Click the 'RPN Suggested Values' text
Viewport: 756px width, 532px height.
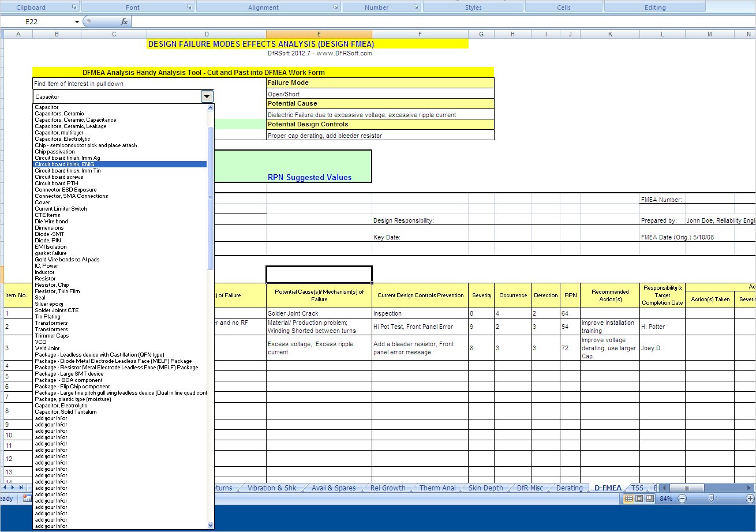pos(309,177)
